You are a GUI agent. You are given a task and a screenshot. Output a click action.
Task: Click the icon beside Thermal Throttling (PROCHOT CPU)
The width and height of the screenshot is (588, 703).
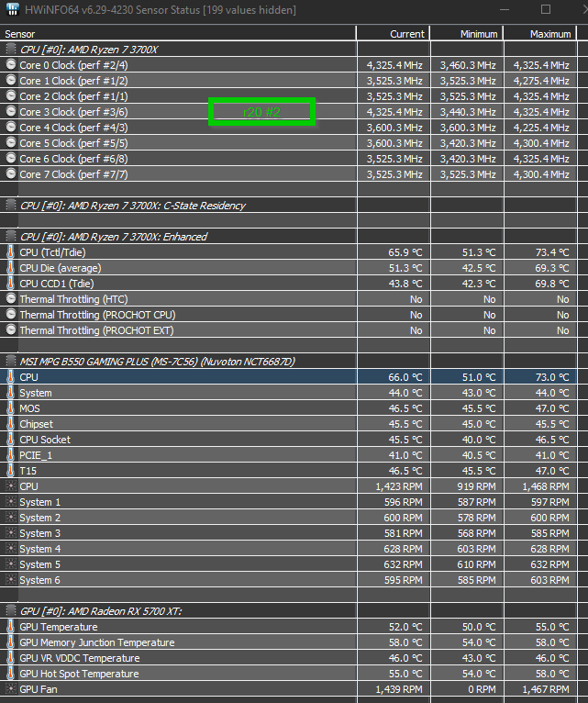click(11, 314)
